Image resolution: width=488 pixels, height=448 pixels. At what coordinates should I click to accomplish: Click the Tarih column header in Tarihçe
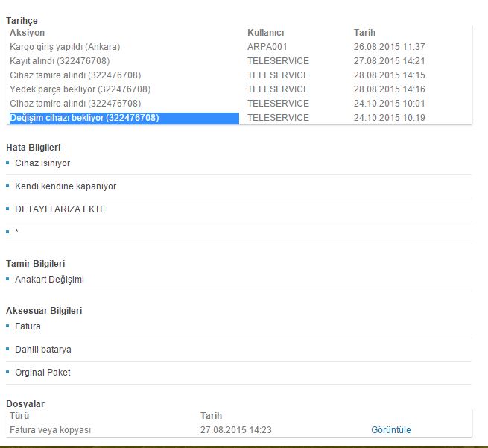tap(364, 33)
